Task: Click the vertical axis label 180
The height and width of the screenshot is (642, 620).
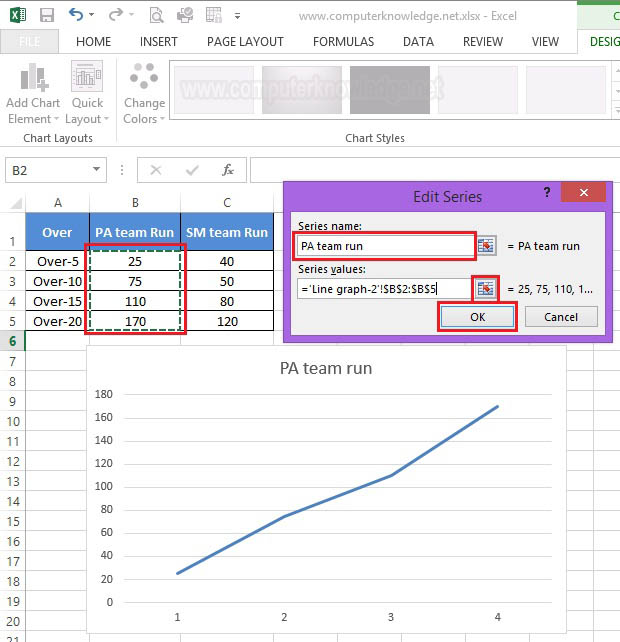Action: [103, 394]
